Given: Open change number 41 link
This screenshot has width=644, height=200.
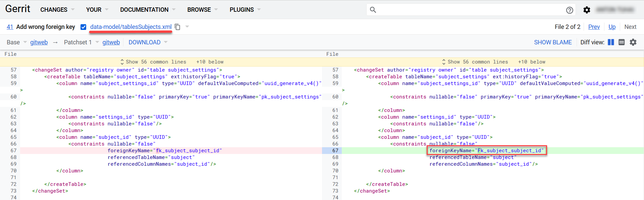Looking at the screenshot, I should point(10,27).
